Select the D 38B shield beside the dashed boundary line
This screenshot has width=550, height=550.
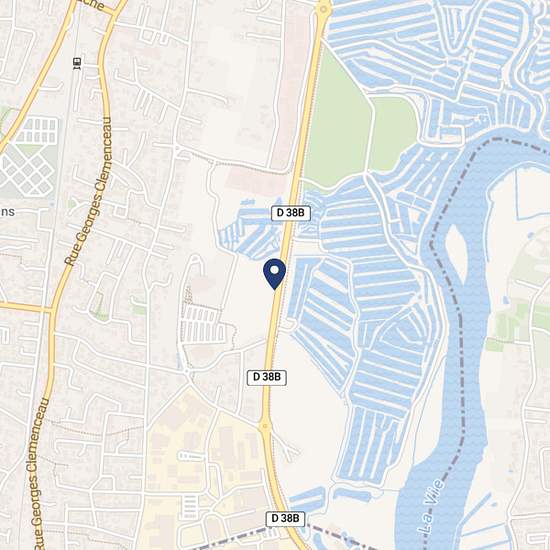point(285,519)
